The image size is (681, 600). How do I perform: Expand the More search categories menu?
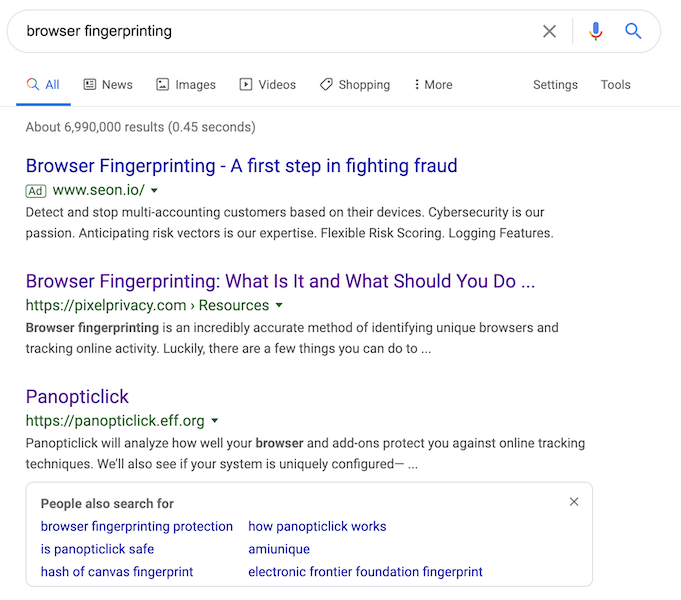433,85
